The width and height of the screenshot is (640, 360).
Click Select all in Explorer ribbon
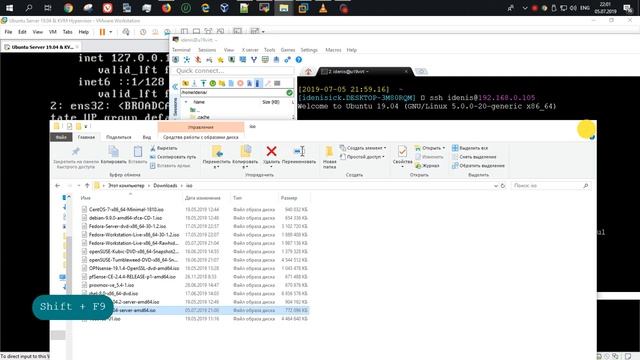470,148
